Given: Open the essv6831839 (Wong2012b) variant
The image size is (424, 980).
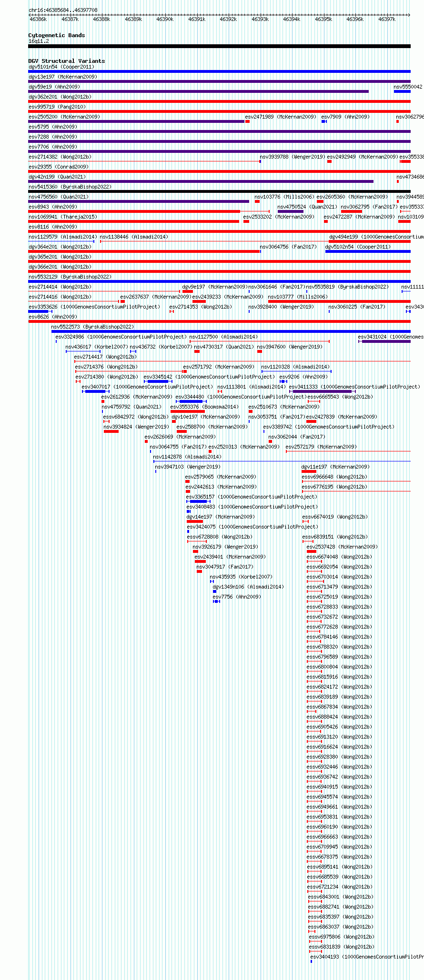Looking at the screenshot, I should (x=342, y=947).
